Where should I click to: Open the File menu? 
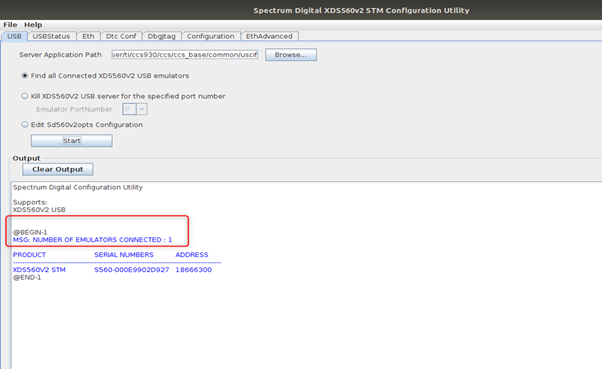(x=10, y=25)
